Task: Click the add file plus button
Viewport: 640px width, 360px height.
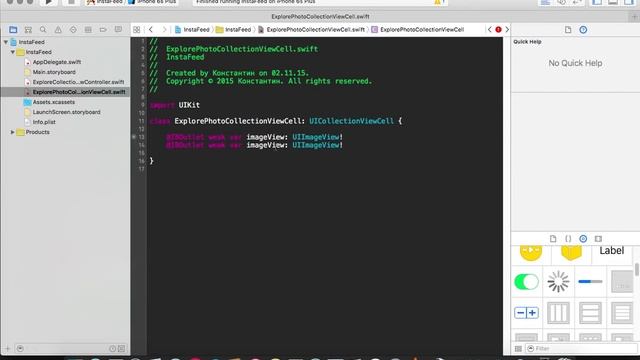Action: 7,349
